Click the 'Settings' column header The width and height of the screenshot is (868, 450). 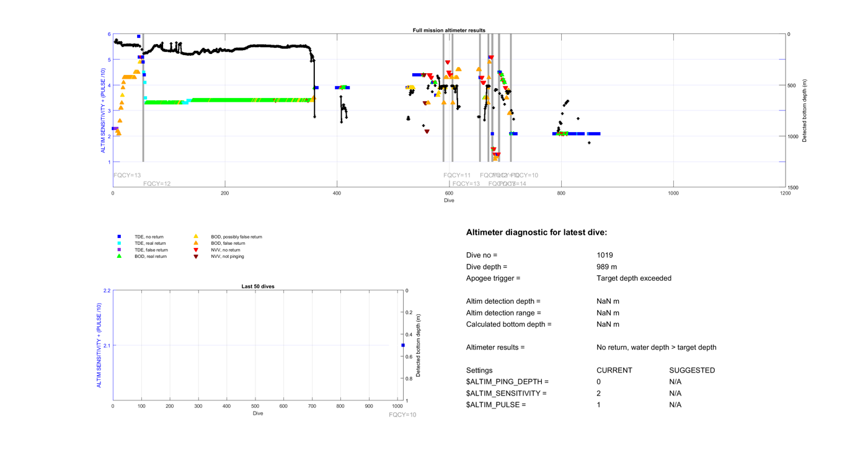480,370
